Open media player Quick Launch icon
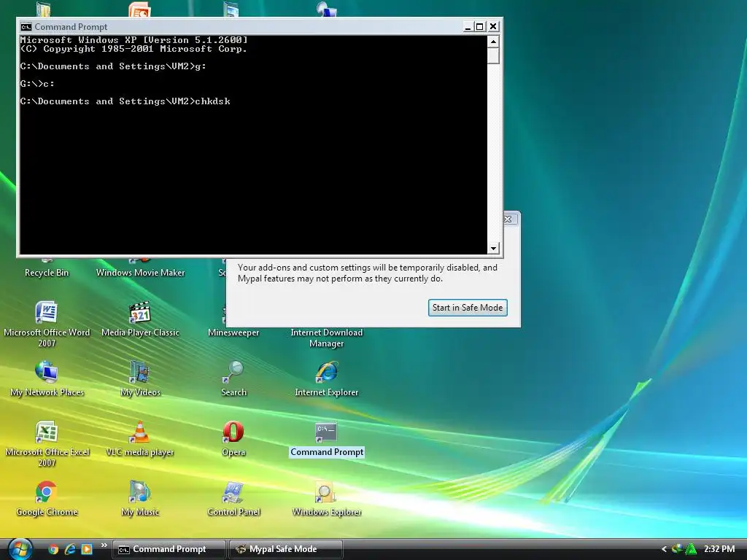Viewport: 747px width, 560px height. tap(87, 549)
